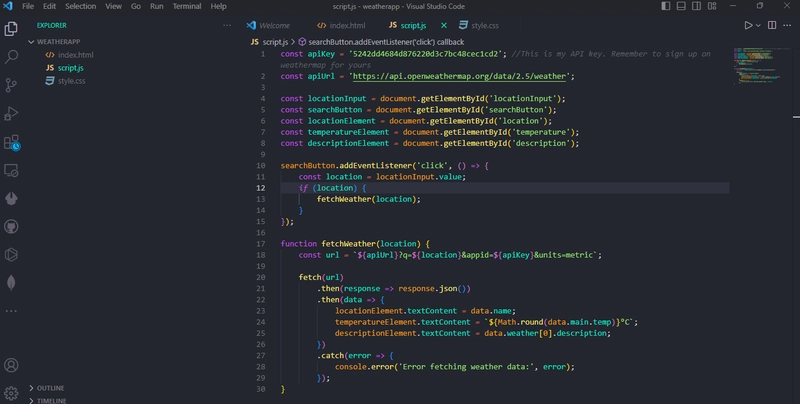The image size is (800, 404).
Task: Show additional views ellipsis in activity bar
Action: tap(11, 311)
